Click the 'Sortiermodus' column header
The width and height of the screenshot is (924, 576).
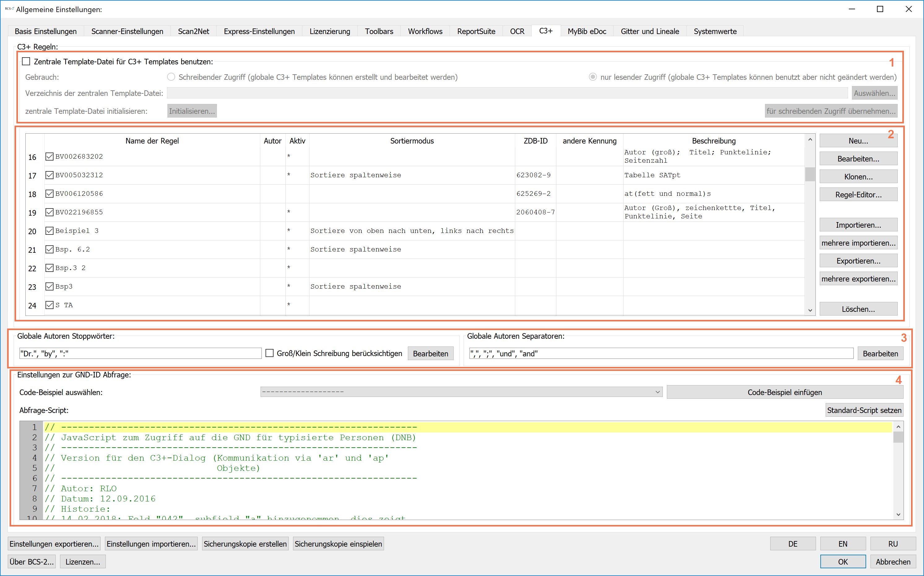pyautogui.click(x=412, y=140)
